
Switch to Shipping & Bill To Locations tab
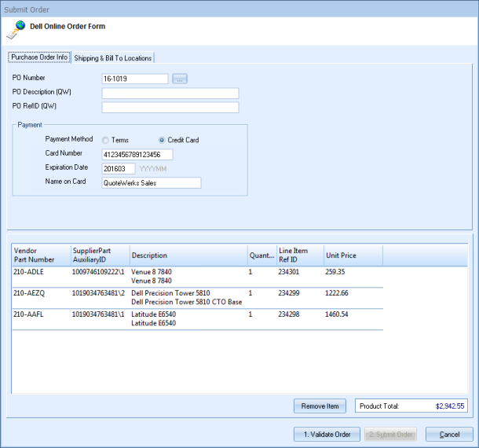[x=113, y=58]
